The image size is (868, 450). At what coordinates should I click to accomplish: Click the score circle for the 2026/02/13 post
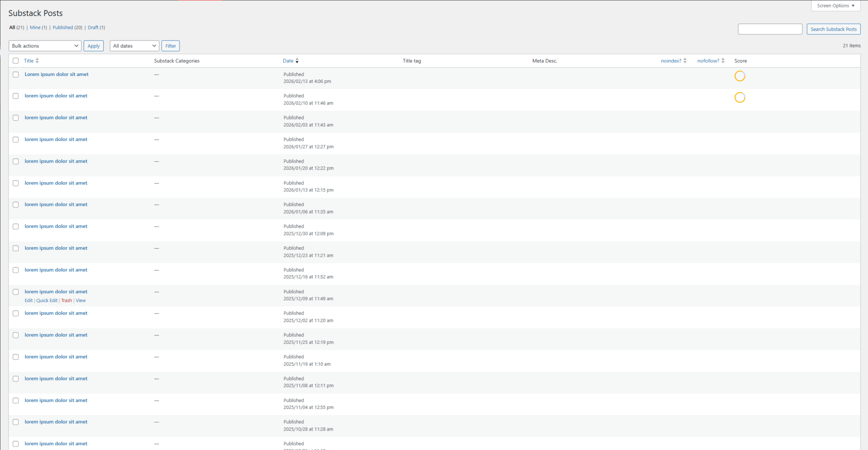coord(739,76)
